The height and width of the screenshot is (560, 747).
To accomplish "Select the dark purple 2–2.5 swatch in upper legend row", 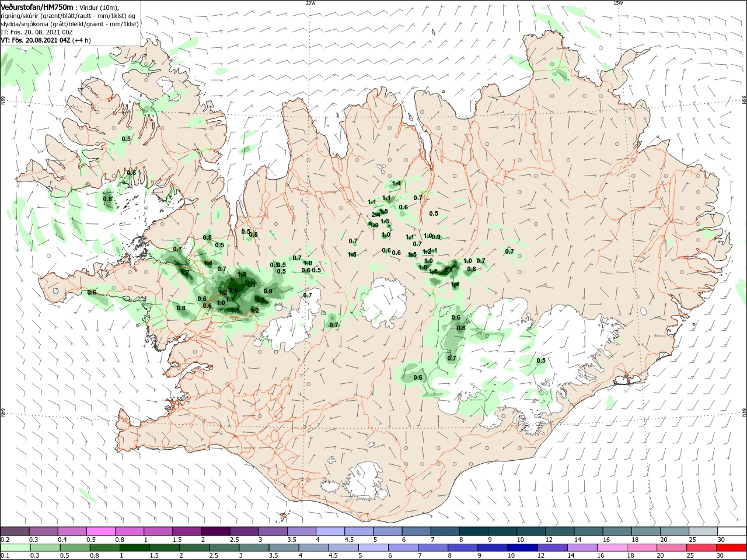I will 215,531.
